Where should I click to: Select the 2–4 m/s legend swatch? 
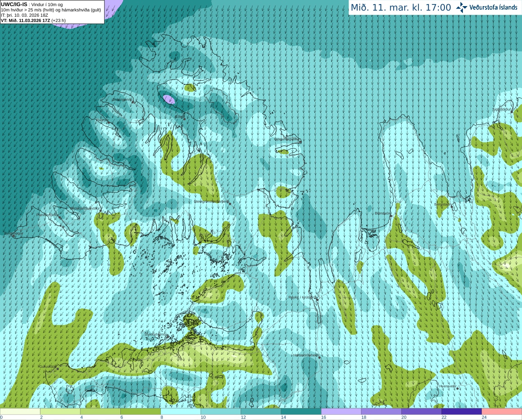pyautogui.click(x=60, y=411)
